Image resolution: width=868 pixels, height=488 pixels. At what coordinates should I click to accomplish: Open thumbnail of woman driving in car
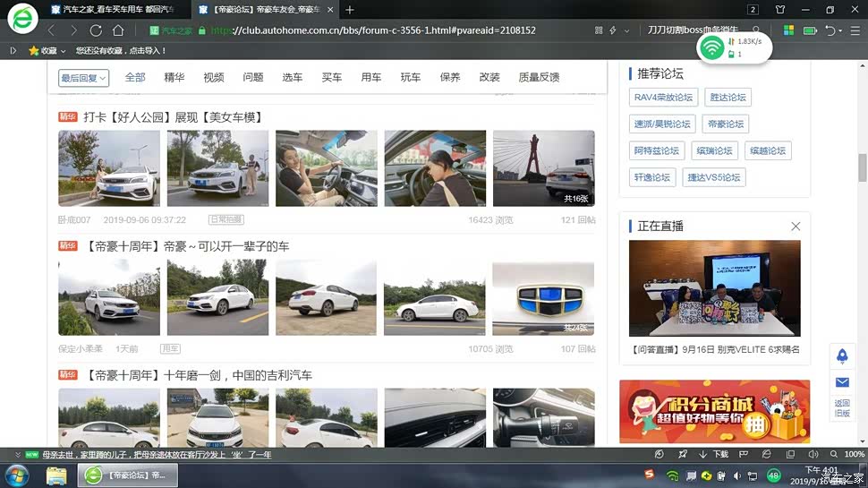pyautogui.click(x=326, y=168)
